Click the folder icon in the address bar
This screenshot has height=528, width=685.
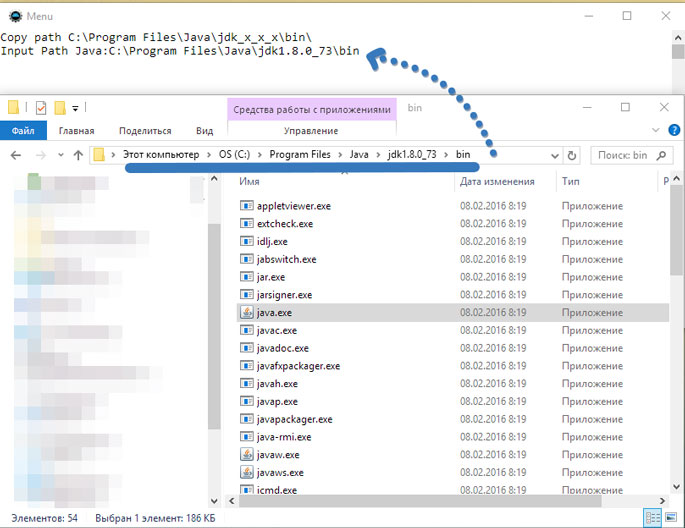pyautogui.click(x=99, y=155)
